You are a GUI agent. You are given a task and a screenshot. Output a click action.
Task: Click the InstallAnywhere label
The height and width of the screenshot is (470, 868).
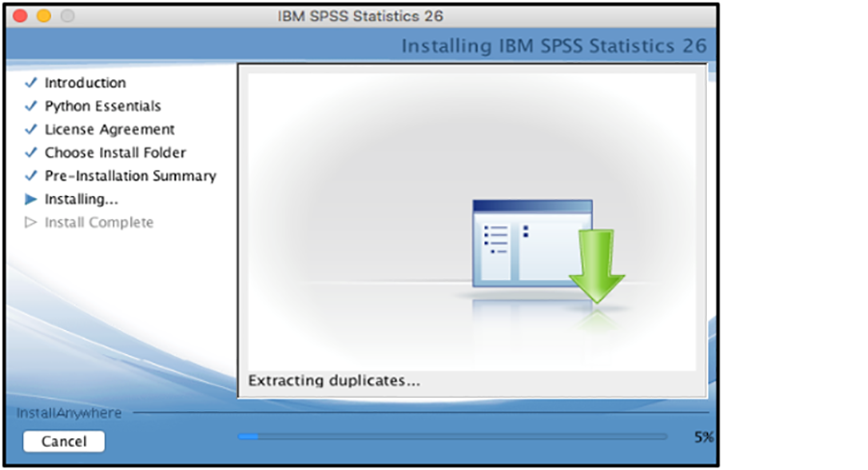68,413
